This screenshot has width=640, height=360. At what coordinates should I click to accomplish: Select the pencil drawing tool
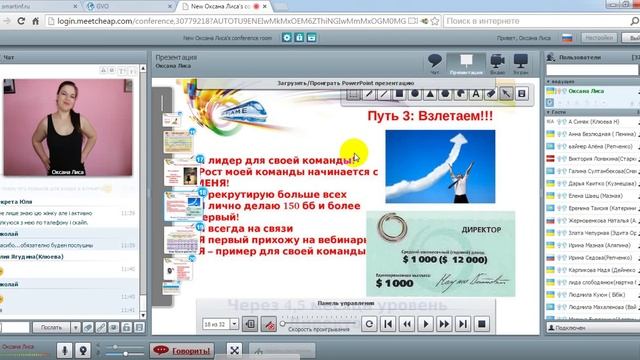point(369,94)
